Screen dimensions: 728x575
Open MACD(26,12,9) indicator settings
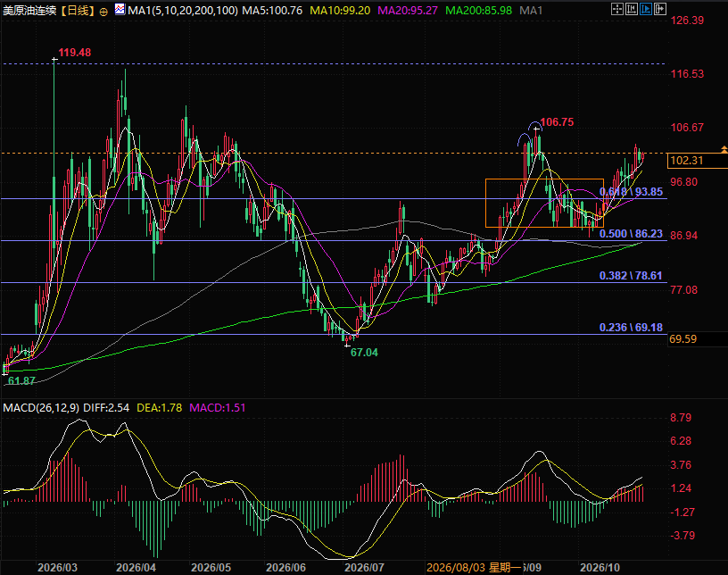click(41, 408)
